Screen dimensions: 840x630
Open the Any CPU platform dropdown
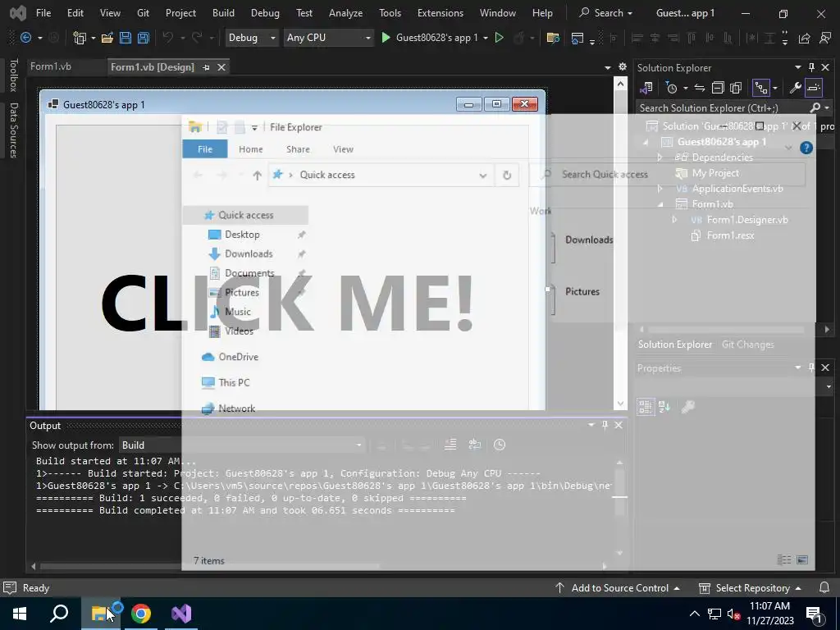[x=328, y=38]
